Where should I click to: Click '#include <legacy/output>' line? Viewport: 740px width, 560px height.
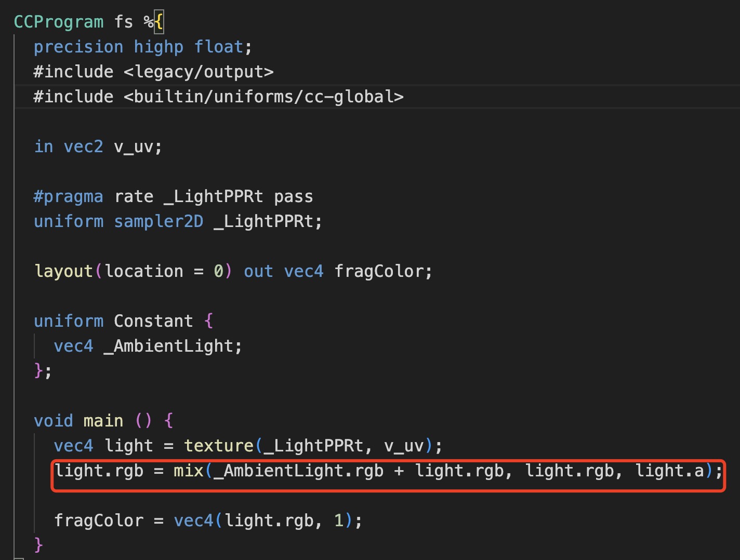153,72
